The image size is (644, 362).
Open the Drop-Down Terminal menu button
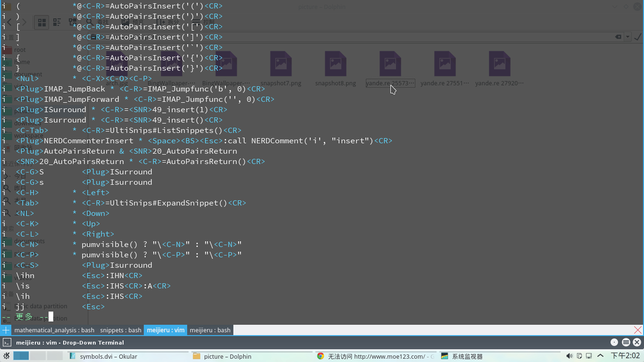626,343
